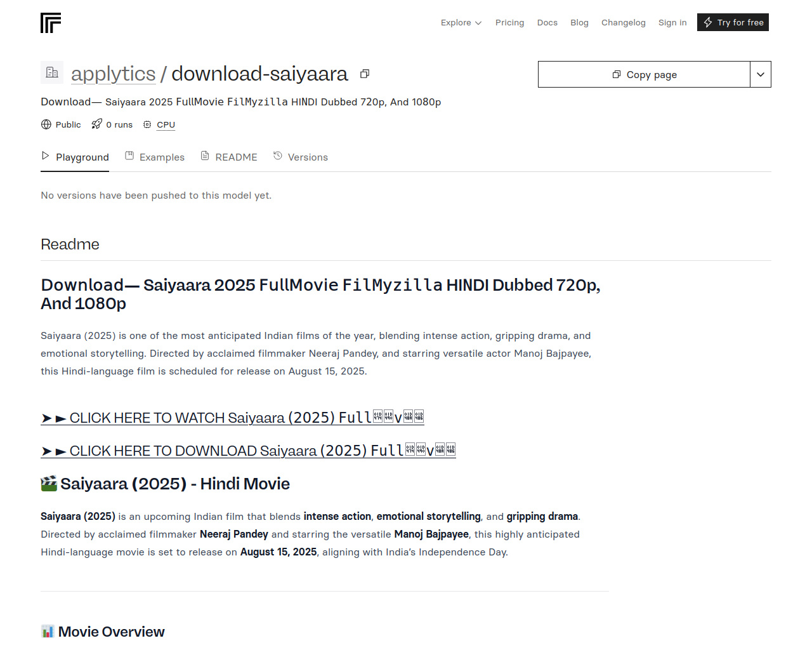Click the 'Saiyaara (2025) - Hindi Movie' heading

(175, 484)
